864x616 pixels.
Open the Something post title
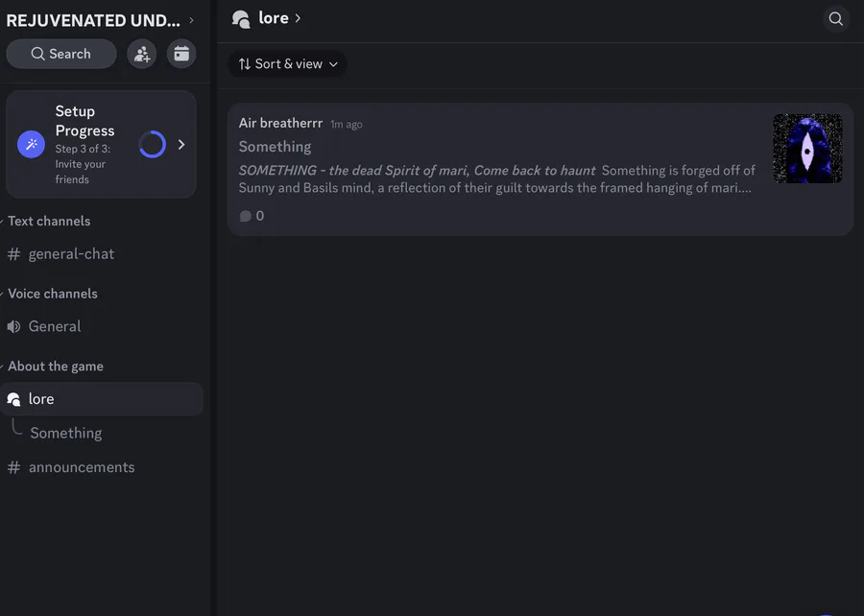[x=276, y=147]
